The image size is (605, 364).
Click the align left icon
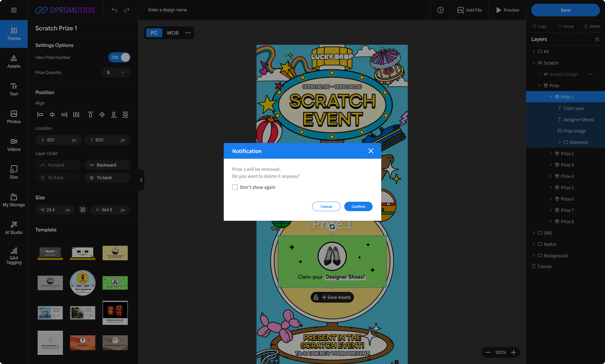click(x=40, y=115)
